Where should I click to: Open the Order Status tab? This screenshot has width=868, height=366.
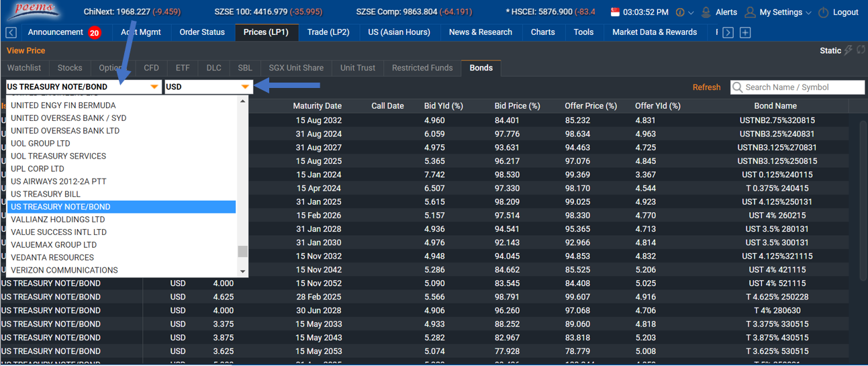pos(202,32)
